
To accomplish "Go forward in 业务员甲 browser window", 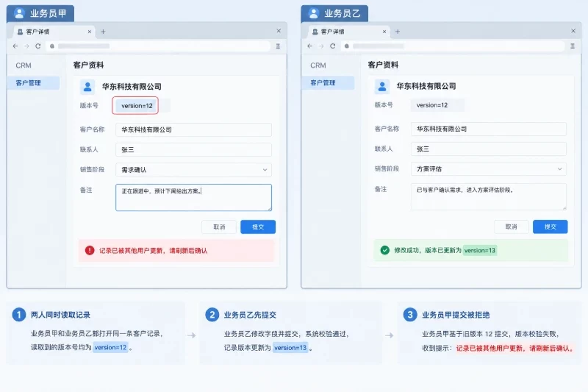I will coord(26,46).
